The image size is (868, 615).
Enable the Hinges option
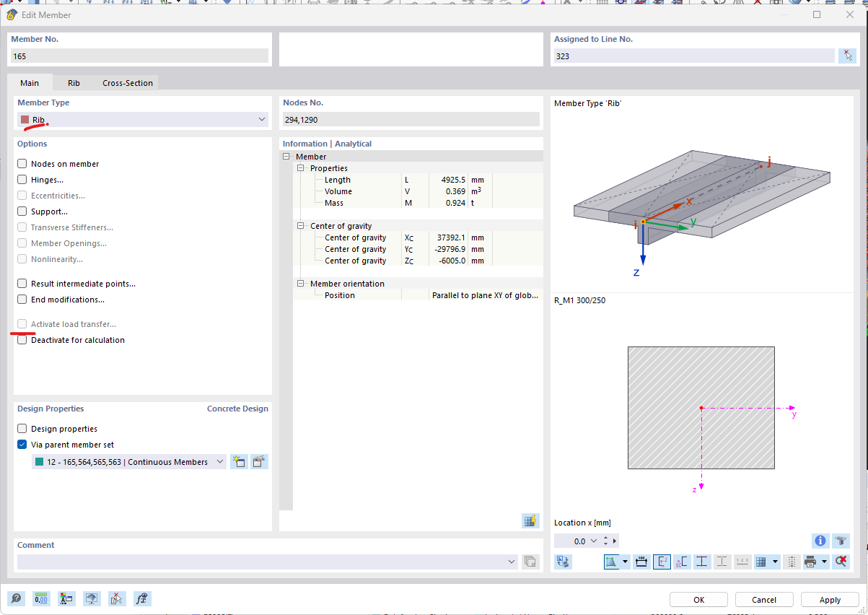pyautogui.click(x=21, y=179)
